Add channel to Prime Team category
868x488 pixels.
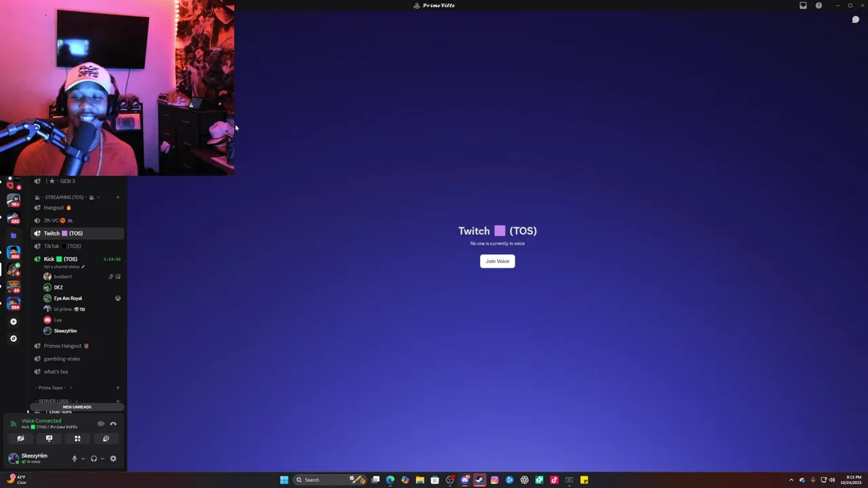[117, 388]
